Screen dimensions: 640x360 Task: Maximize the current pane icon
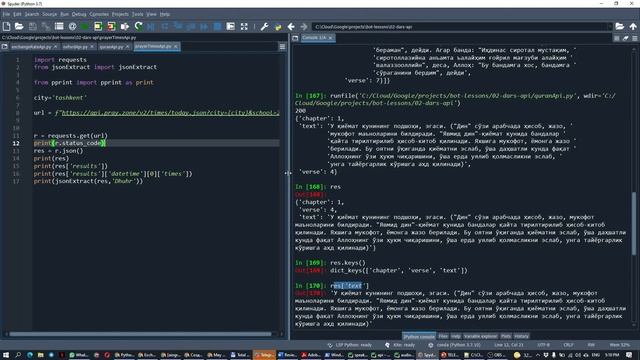(231, 27)
